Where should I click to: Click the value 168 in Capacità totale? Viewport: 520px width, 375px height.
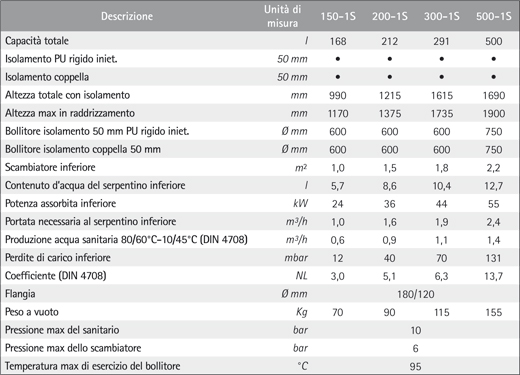(338, 41)
